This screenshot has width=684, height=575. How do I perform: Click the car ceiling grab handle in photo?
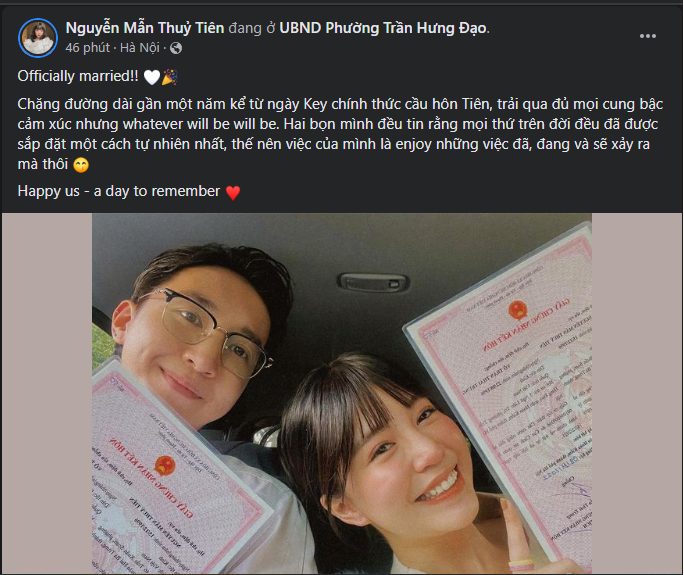(x=373, y=282)
